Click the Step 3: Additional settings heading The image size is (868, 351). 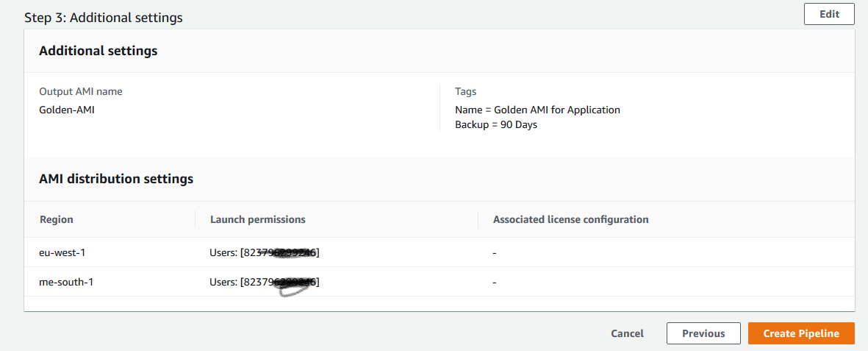104,17
